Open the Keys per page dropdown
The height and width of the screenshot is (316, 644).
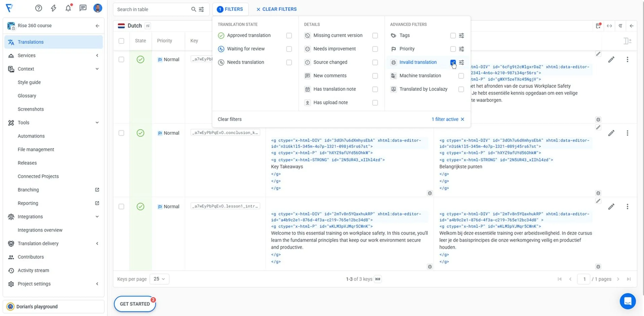(x=159, y=279)
